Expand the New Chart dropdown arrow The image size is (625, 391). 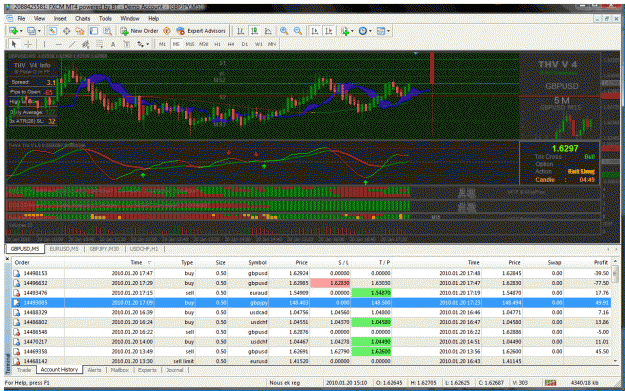21,31
